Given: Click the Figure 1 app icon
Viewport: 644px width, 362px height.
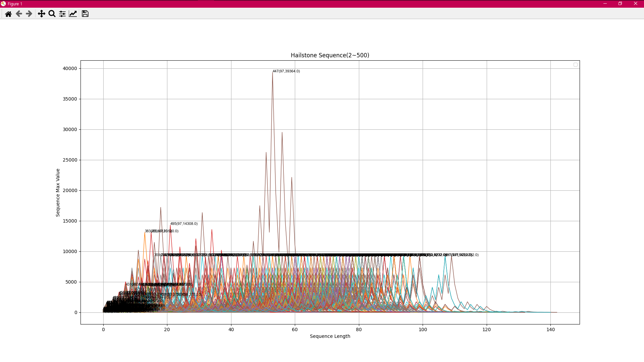Looking at the screenshot, I should pyautogui.click(x=3, y=4).
